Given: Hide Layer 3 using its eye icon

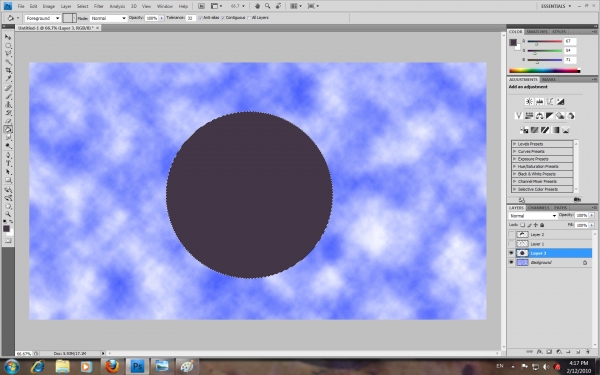Looking at the screenshot, I should click(511, 253).
